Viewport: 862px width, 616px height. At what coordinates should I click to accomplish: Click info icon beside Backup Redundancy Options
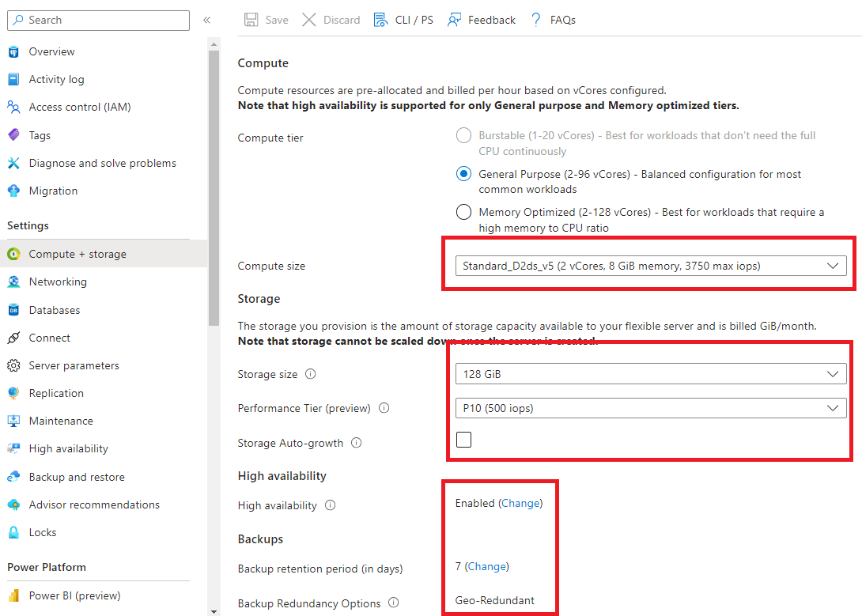pos(394,603)
